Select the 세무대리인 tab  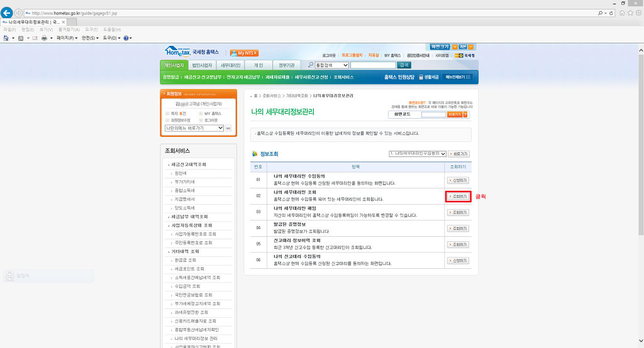230,65
